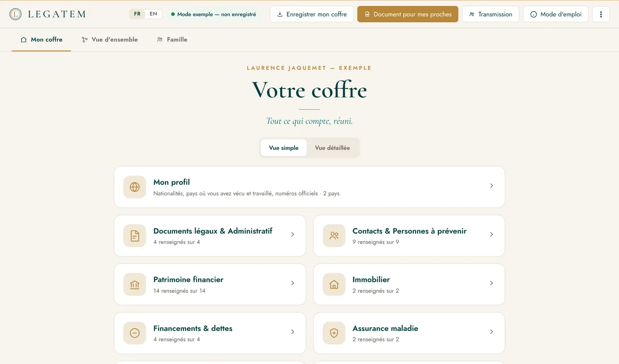Click the info icon in Mode d'emploi
Screen dimensions: 619x364
click(534, 14)
